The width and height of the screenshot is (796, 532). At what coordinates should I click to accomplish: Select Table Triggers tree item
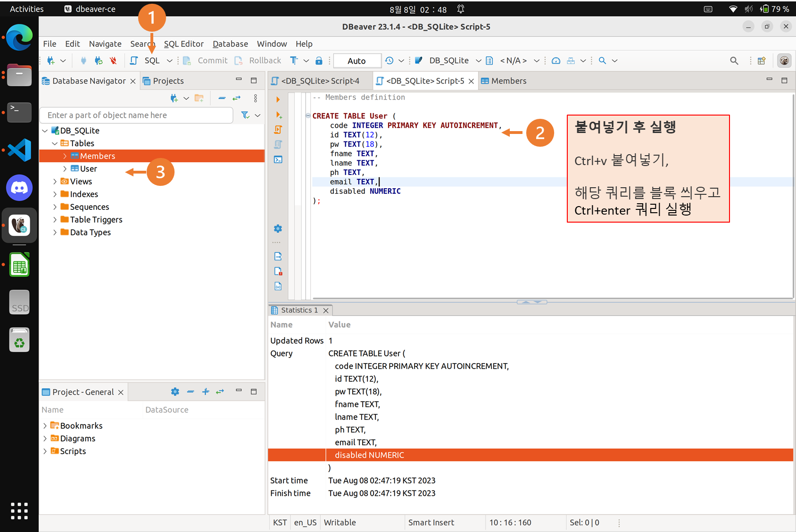pyautogui.click(x=96, y=220)
